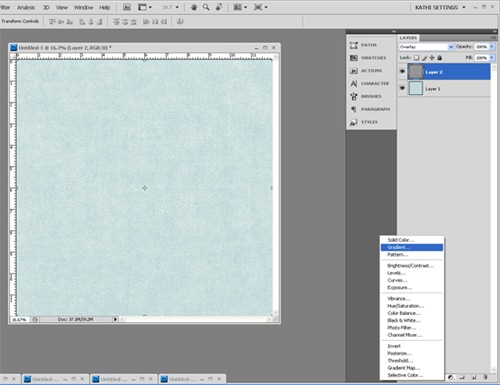Open the Layers panel options menu
500x385 pixels.
pyautogui.click(x=493, y=38)
